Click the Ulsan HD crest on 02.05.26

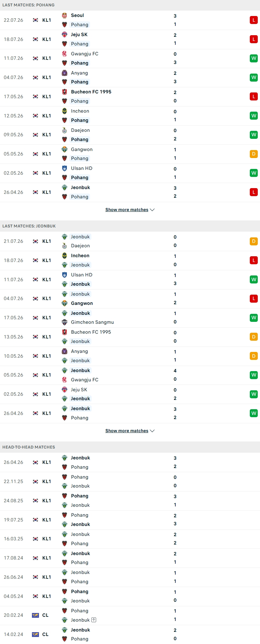(65, 168)
